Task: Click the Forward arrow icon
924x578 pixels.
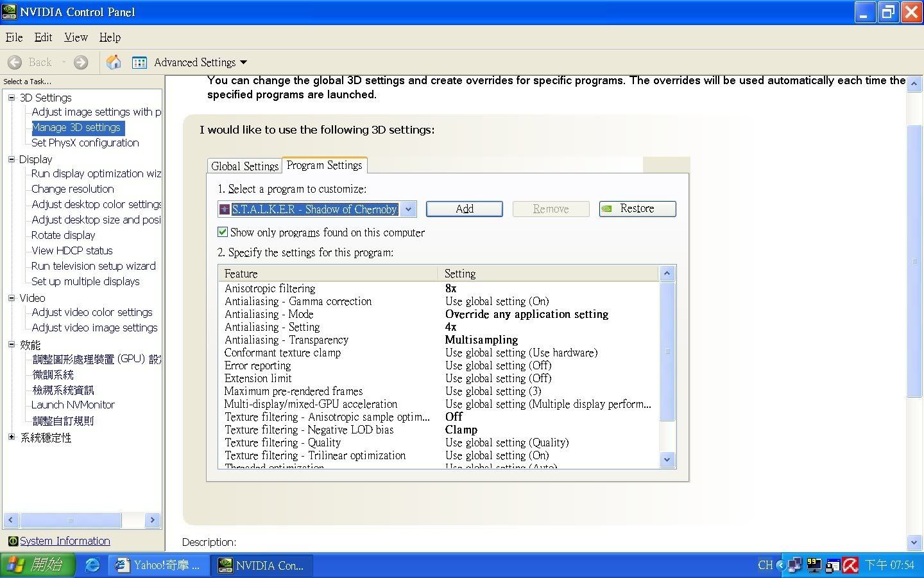Action: click(x=81, y=62)
